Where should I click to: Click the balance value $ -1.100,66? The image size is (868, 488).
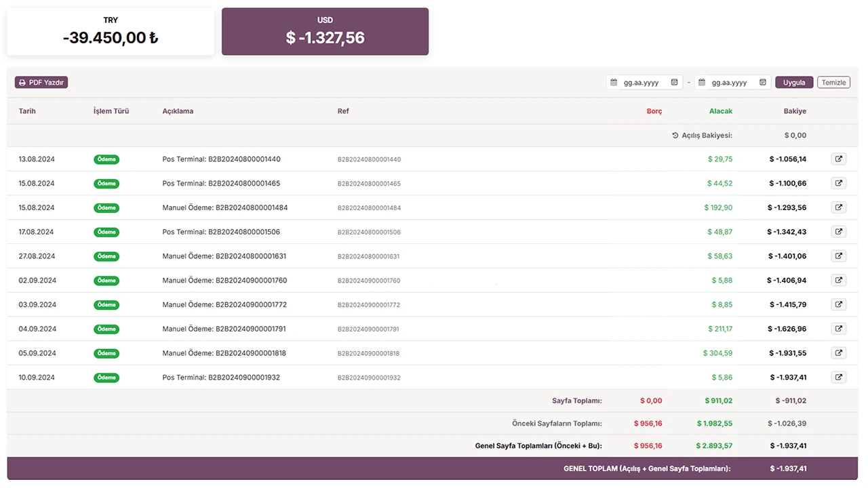click(x=788, y=184)
